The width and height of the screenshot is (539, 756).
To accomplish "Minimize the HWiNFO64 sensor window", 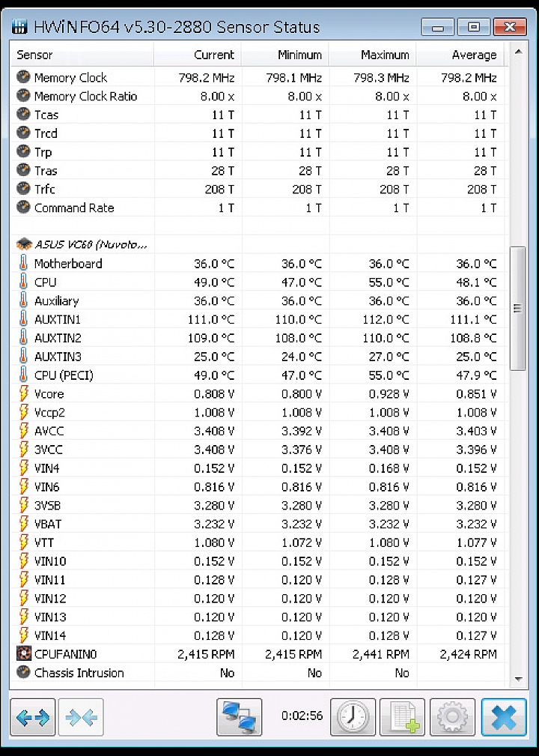I will 437,27.
